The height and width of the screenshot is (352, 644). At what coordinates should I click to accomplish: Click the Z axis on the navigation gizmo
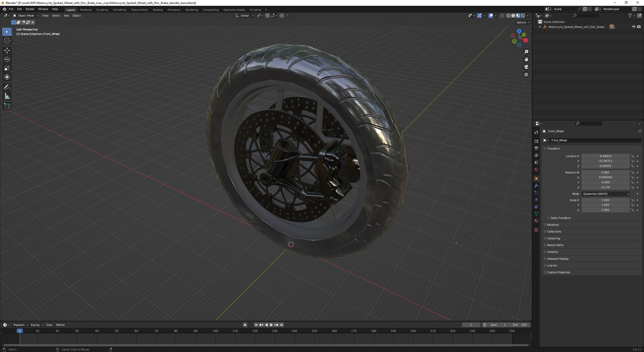pos(519,31)
